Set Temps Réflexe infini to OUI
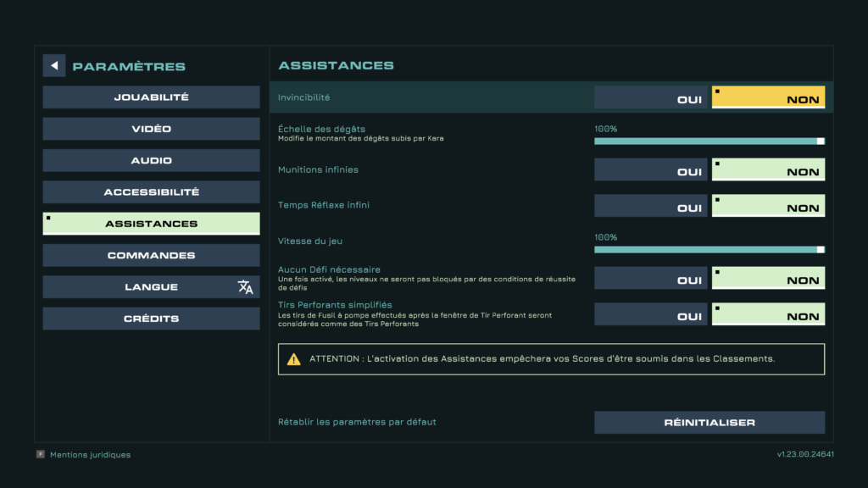 tap(650, 206)
